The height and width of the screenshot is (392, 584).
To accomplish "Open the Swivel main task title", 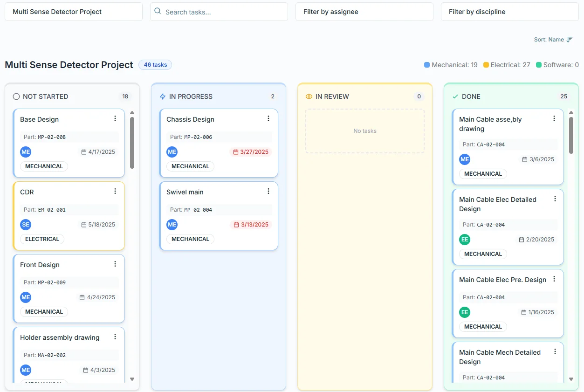I will (x=185, y=192).
